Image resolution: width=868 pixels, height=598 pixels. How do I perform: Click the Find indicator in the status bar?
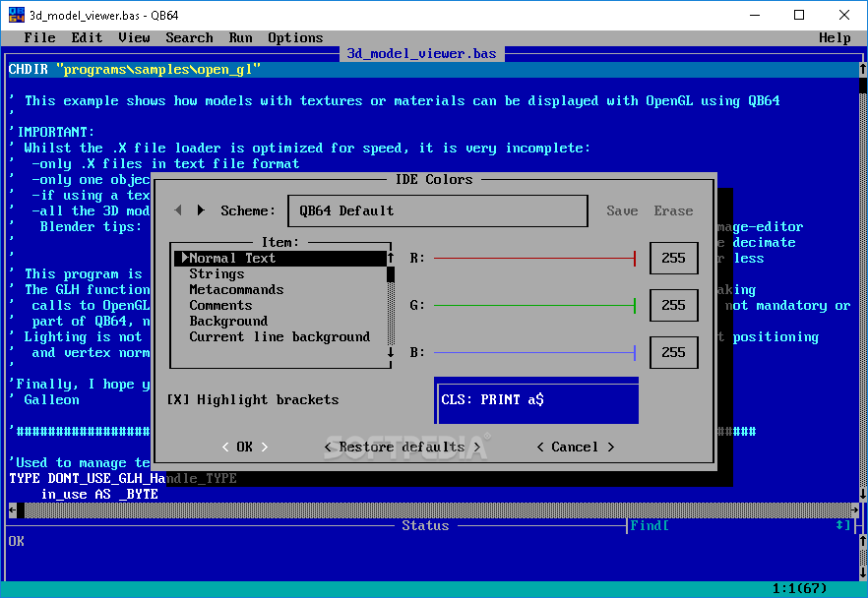click(648, 525)
